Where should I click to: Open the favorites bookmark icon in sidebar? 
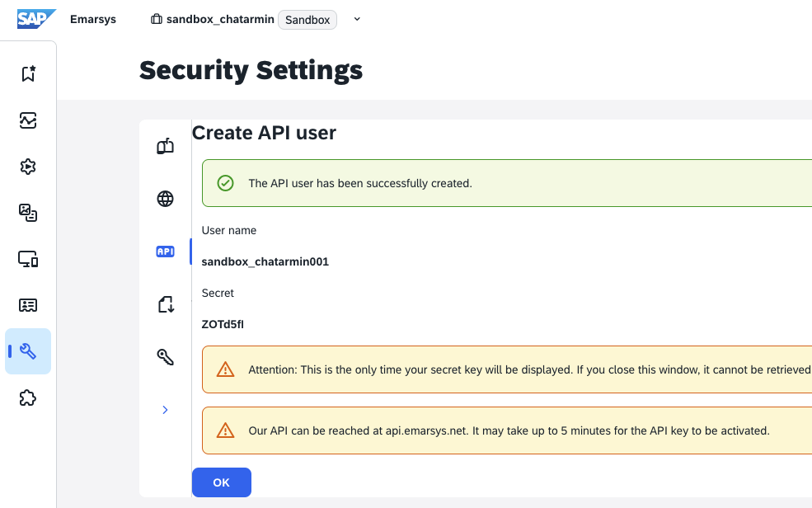click(x=28, y=74)
